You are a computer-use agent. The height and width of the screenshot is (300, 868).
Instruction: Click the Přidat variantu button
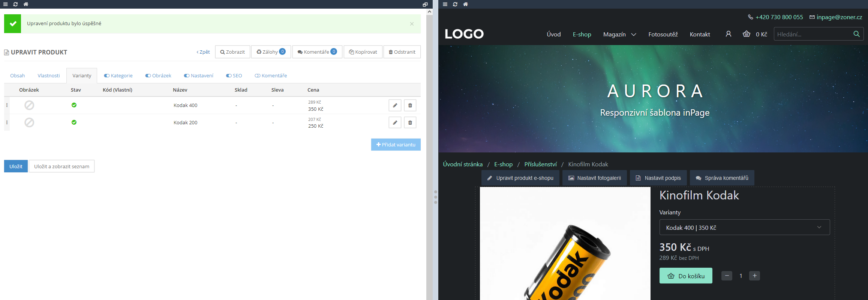396,145
